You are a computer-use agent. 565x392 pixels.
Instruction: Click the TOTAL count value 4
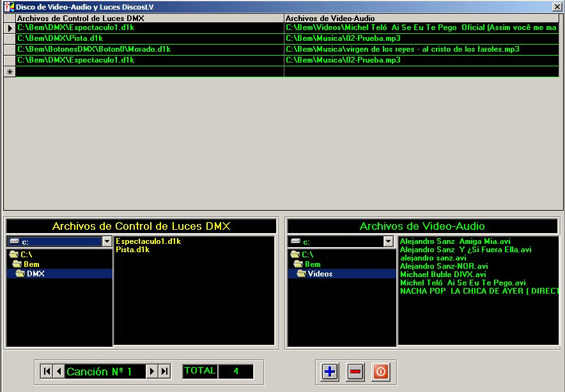[x=236, y=371]
